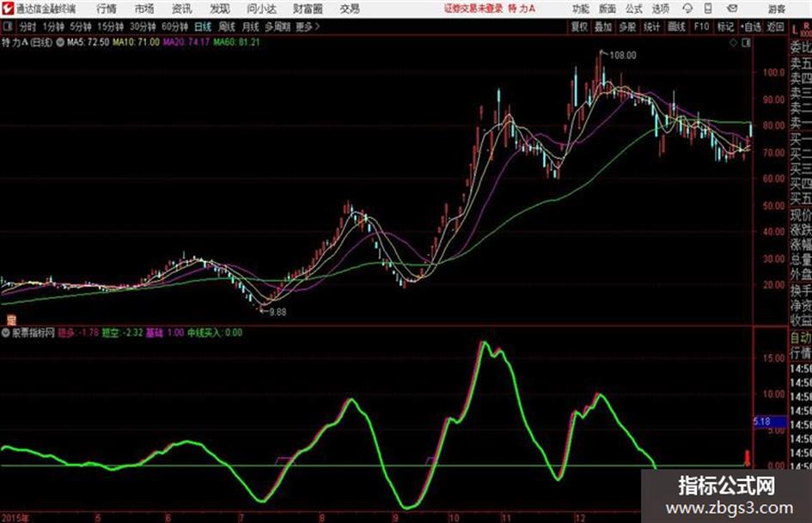The height and width of the screenshot is (523, 812).
Task: Open the 行情 menu
Action: (107, 9)
